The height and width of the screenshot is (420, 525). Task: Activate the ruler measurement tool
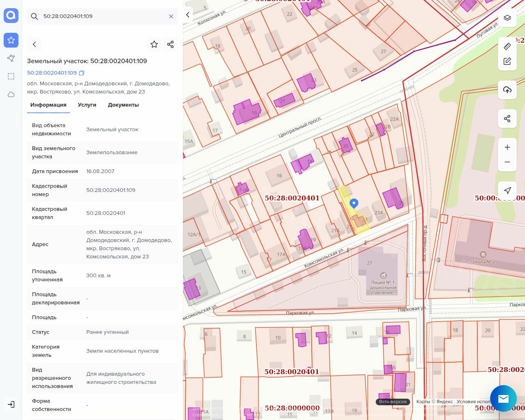507,46
